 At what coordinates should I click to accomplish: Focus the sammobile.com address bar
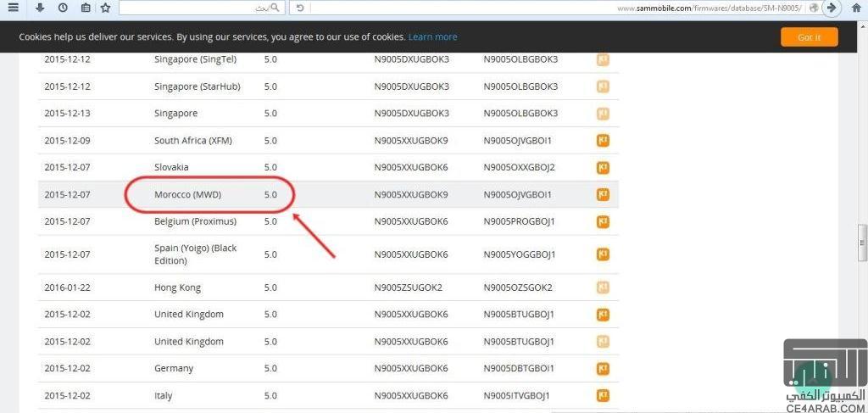click(x=556, y=8)
